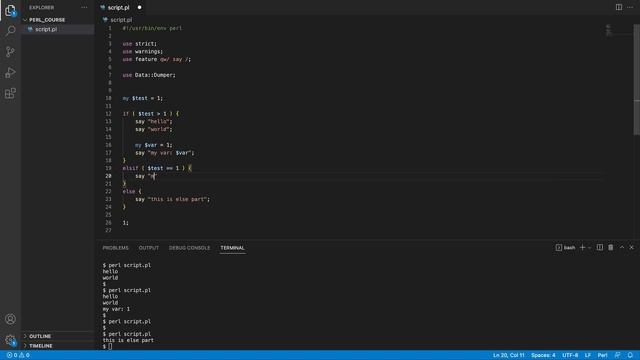Open the Manage gear settings icon

(x=10, y=340)
